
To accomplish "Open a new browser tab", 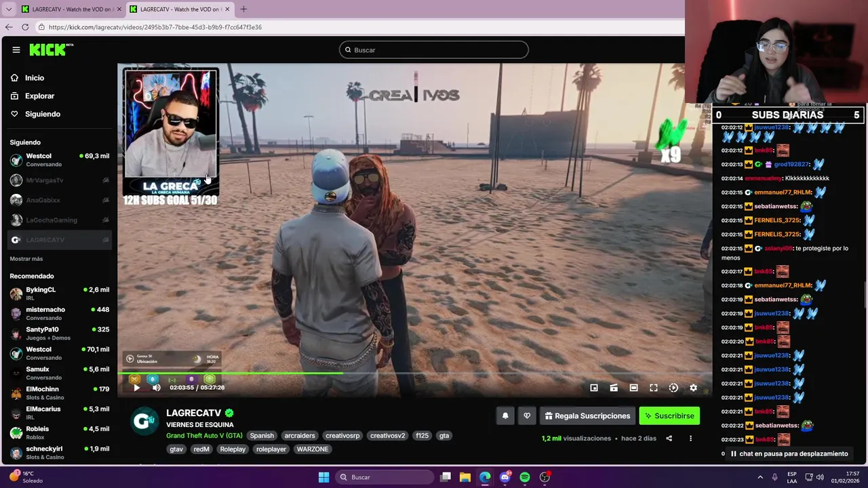I will [x=243, y=9].
